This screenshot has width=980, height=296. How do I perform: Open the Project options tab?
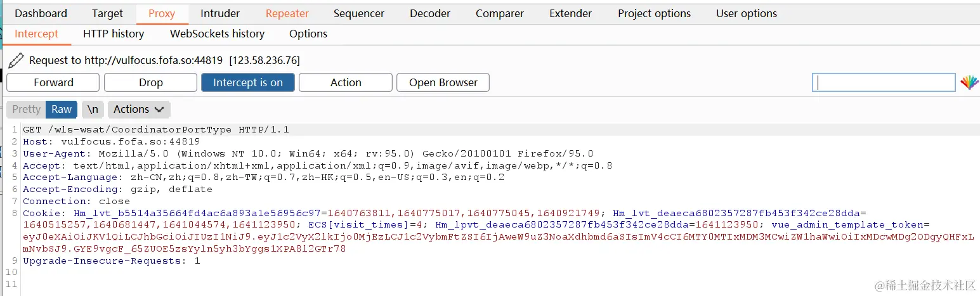point(655,13)
